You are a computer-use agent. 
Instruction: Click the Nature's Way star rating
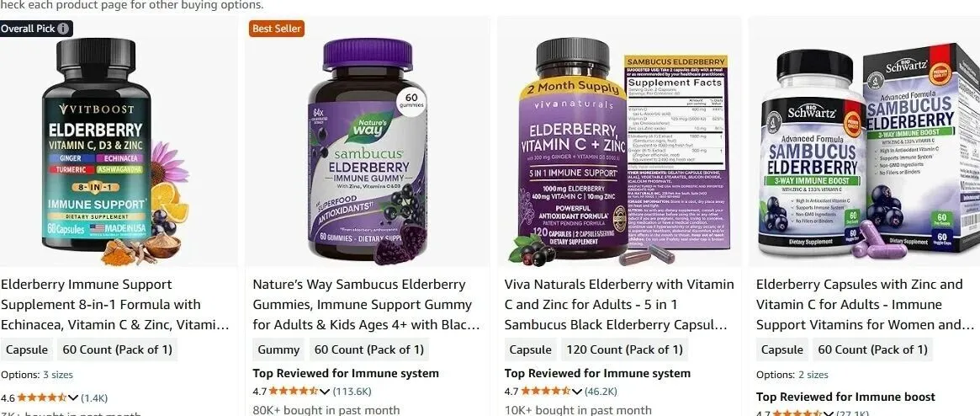(x=294, y=391)
